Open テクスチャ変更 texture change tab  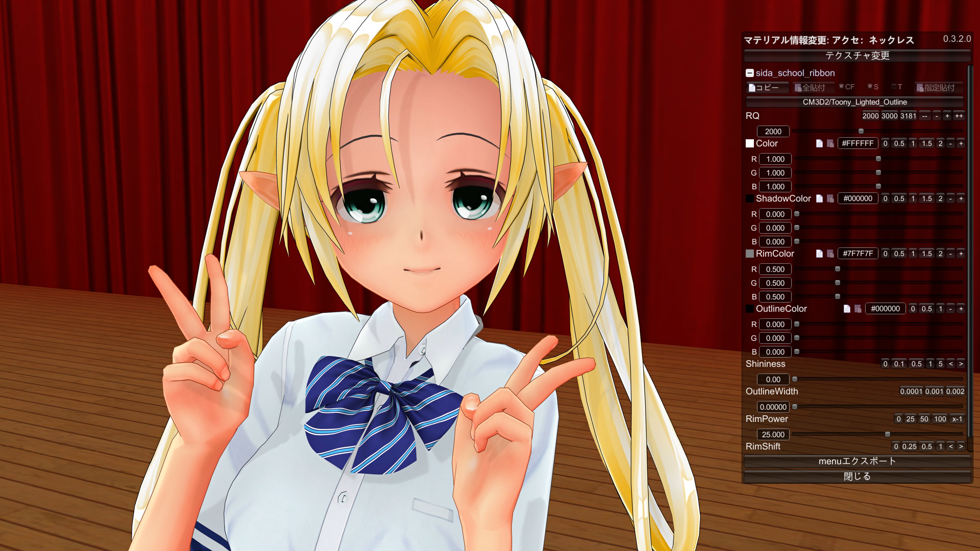point(857,56)
